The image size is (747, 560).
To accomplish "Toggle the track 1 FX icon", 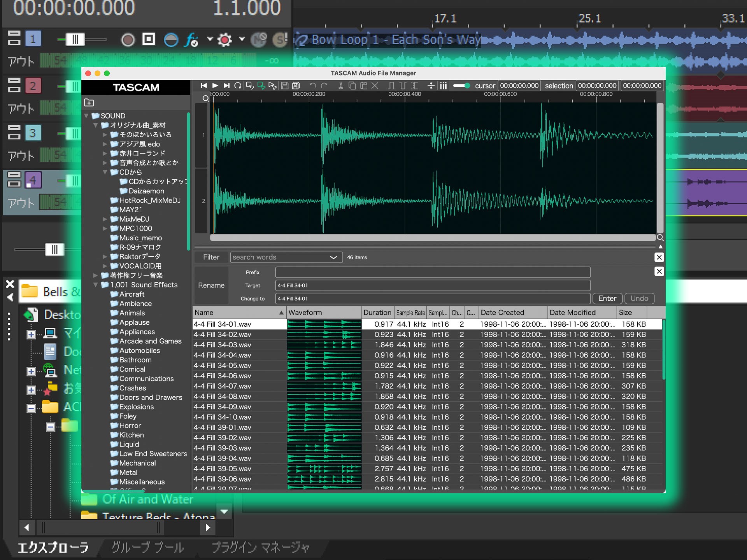I will 191,39.
